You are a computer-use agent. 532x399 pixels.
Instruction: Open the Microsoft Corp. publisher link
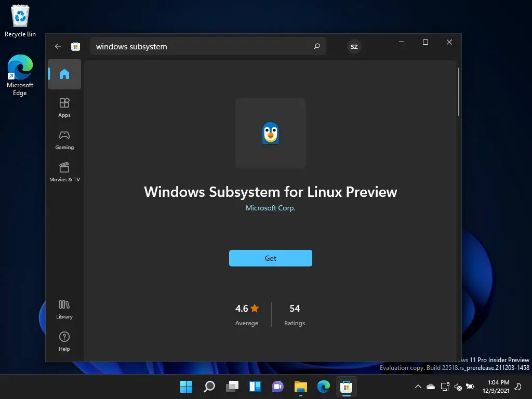point(270,208)
